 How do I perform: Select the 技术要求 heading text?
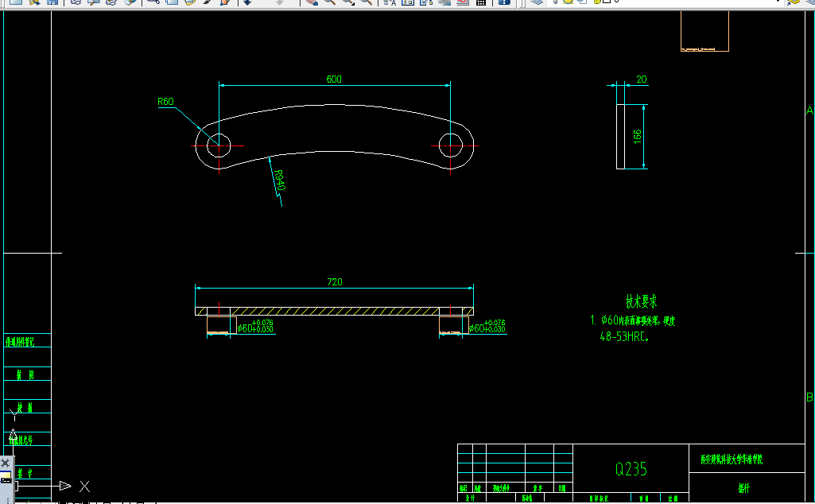641,301
